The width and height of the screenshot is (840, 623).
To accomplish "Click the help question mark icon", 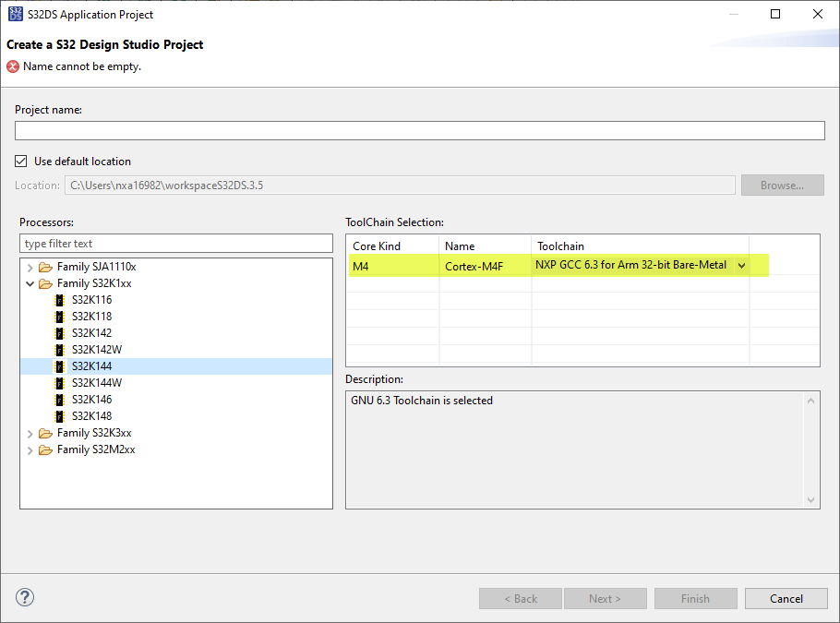I will click(x=25, y=598).
